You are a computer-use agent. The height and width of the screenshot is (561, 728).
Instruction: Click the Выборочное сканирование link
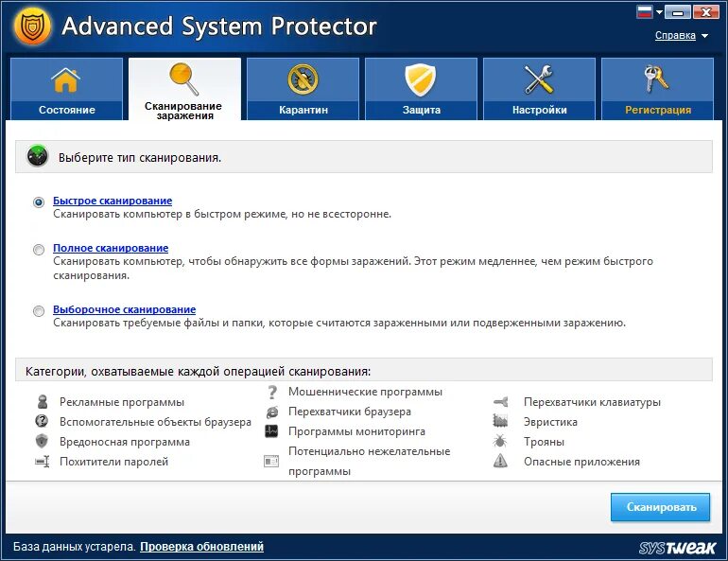click(x=124, y=309)
